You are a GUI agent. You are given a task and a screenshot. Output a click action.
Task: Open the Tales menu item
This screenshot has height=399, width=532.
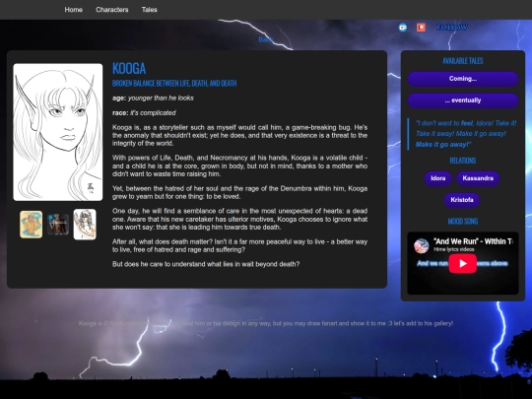coord(150,10)
